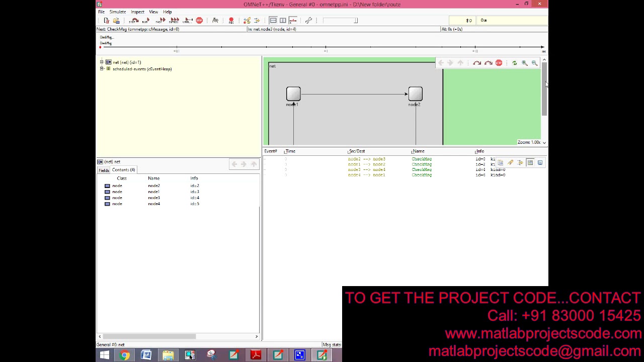Click the zoom out magnifier on canvas
The width and height of the screenshot is (644, 362).
point(534,63)
